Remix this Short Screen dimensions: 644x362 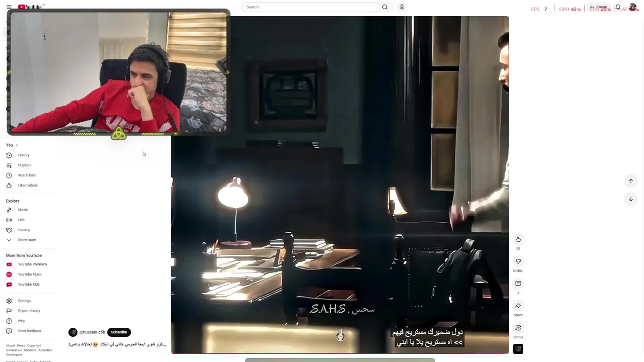pyautogui.click(x=518, y=328)
